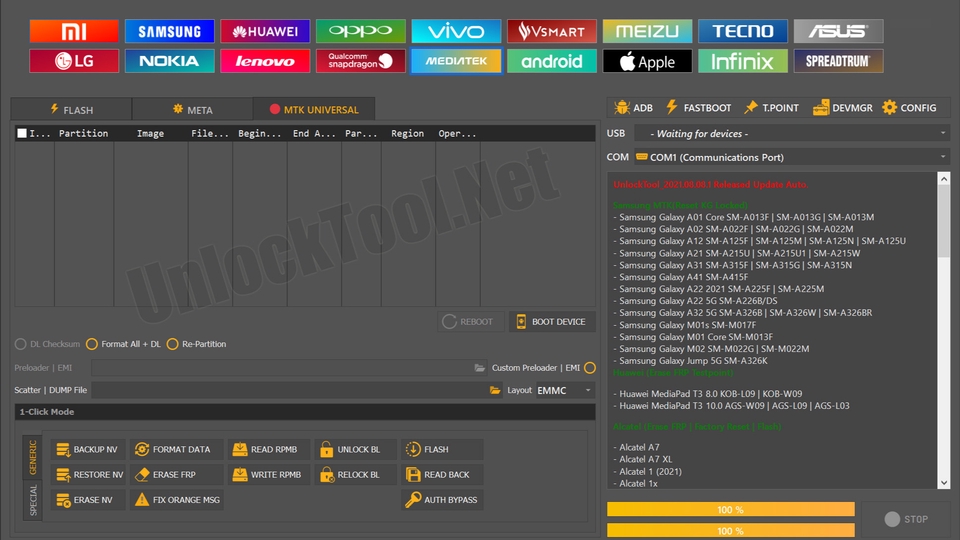The height and width of the screenshot is (540, 960).
Task: Choose the Samsung brand tile
Action: pyautogui.click(x=170, y=31)
